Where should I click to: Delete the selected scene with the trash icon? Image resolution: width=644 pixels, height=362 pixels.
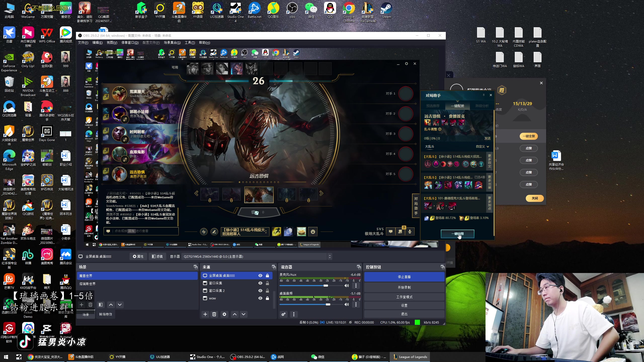click(x=91, y=305)
